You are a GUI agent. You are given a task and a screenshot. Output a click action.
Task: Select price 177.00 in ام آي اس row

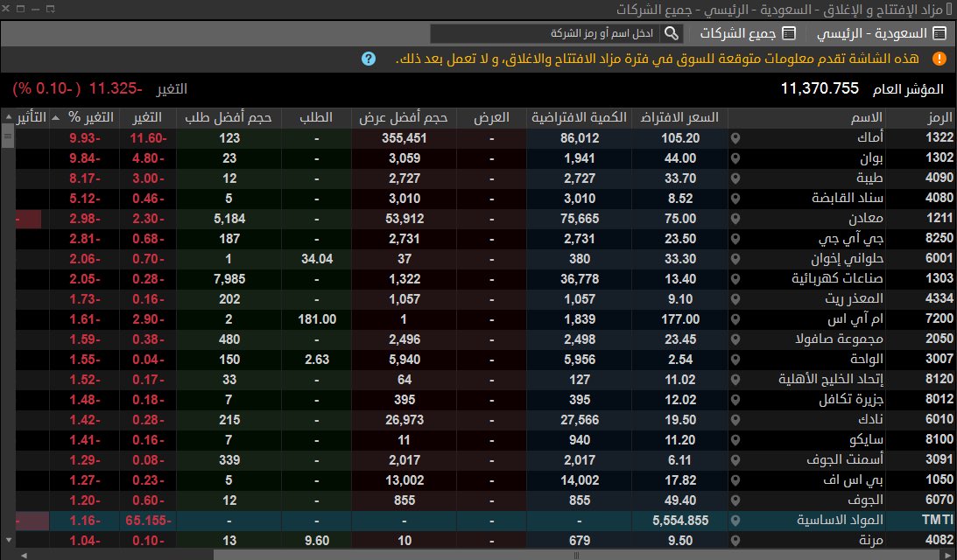[680, 319]
